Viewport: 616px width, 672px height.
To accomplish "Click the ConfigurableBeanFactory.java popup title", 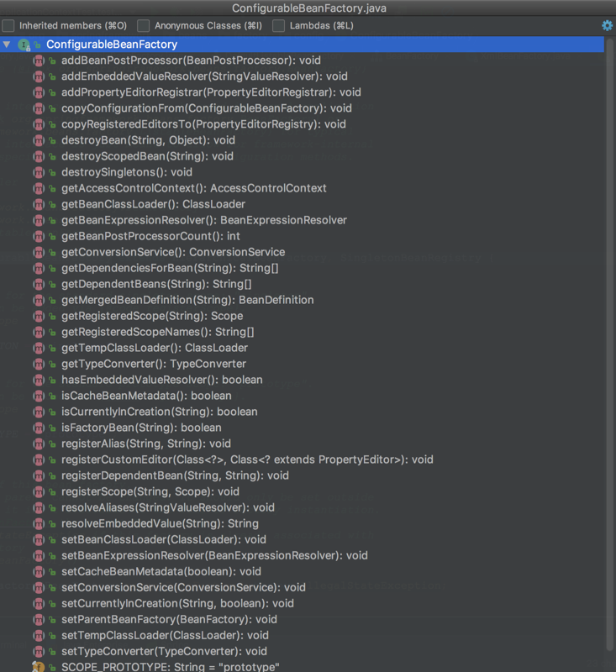I will click(x=309, y=8).
